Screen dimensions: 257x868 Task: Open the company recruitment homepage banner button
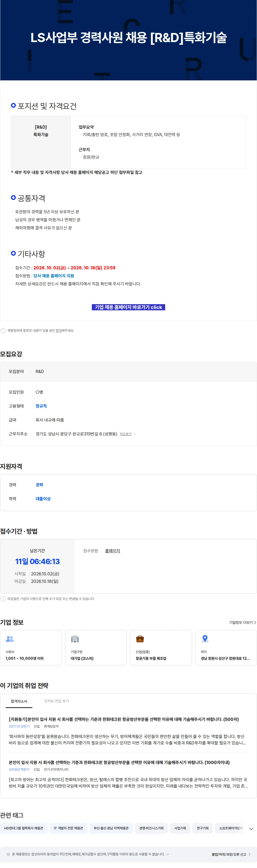[128, 307]
